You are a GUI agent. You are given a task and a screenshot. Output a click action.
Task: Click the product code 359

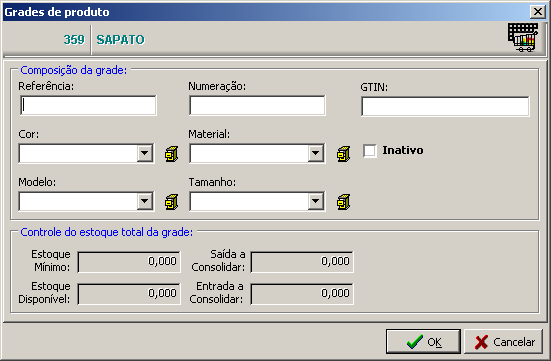tap(74, 40)
